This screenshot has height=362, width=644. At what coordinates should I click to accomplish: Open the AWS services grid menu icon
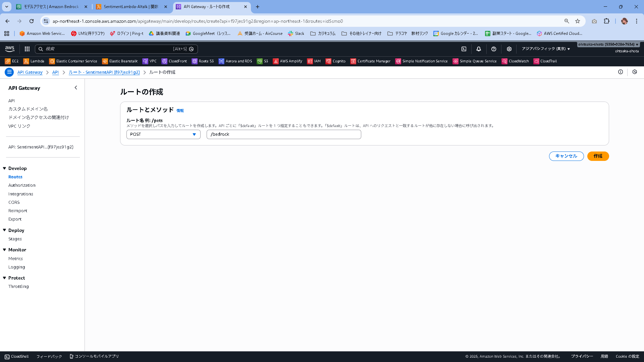tap(27, 49)
